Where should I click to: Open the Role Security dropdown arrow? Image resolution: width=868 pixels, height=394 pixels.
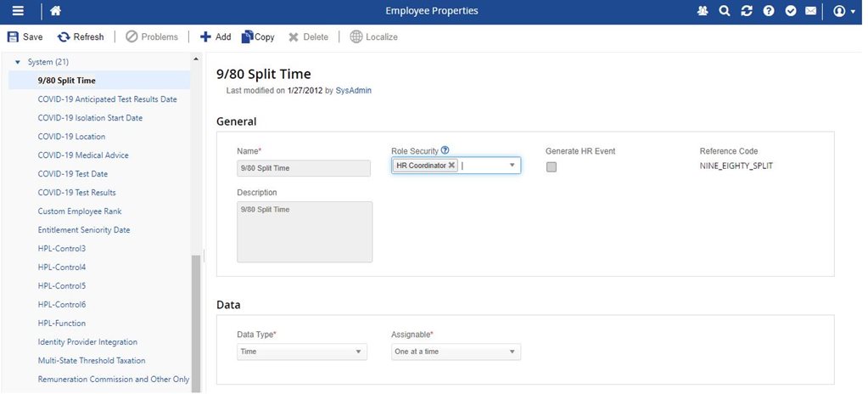pos(512,165)
